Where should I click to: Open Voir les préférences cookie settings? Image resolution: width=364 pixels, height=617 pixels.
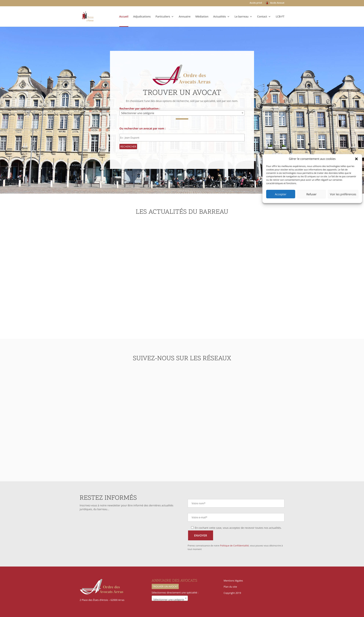[x=343, y=194]
